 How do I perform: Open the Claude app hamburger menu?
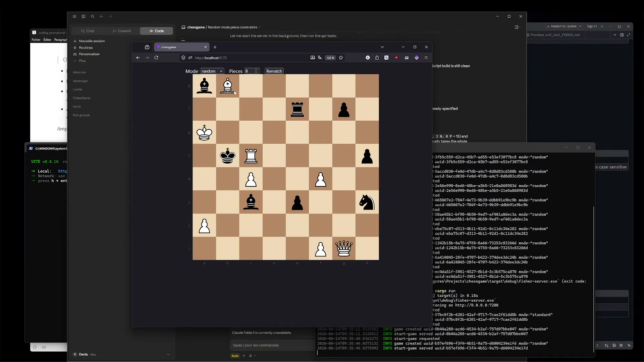coord(74,16)
